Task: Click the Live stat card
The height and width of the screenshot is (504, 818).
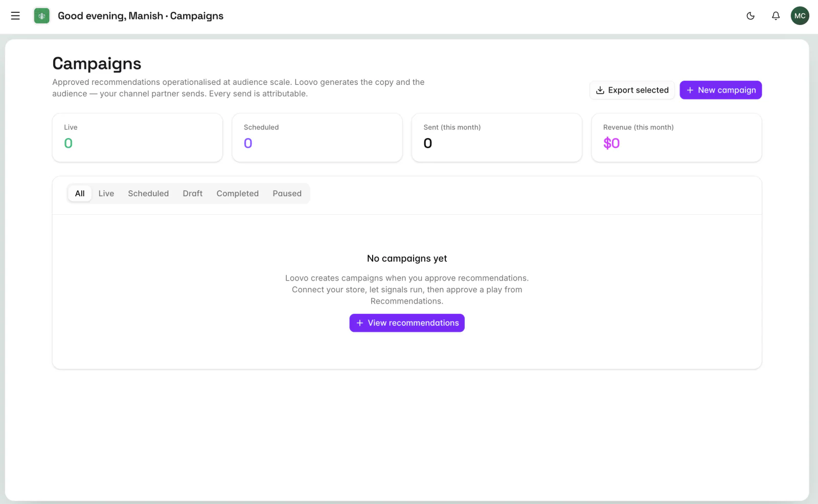Action: coord(138,138)
